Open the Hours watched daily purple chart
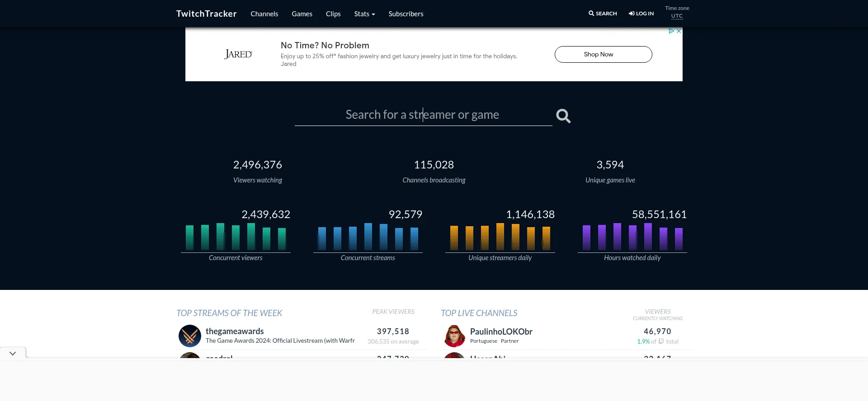Image resolution: width=868 pixels, height=401 pixels. pos(632,237)
